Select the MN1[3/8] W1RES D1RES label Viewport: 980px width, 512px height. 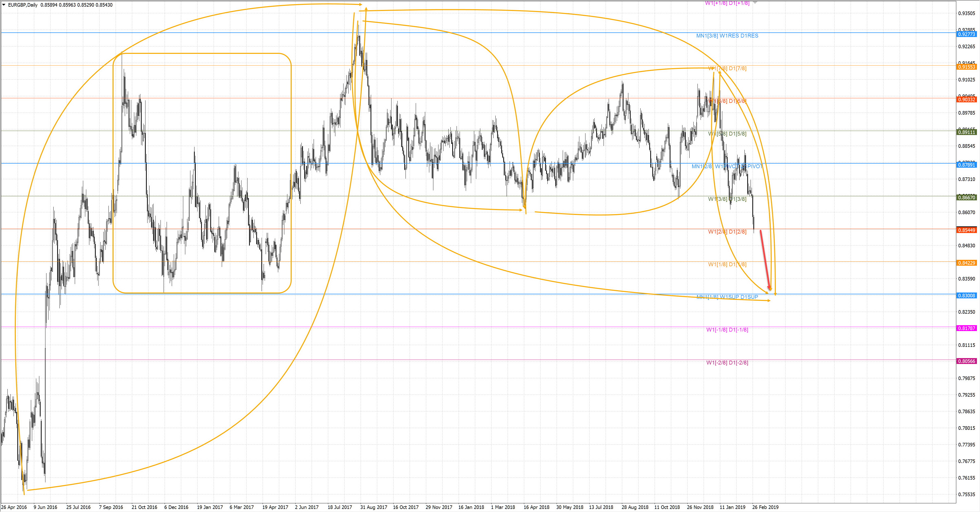click(x=727, y=36)
